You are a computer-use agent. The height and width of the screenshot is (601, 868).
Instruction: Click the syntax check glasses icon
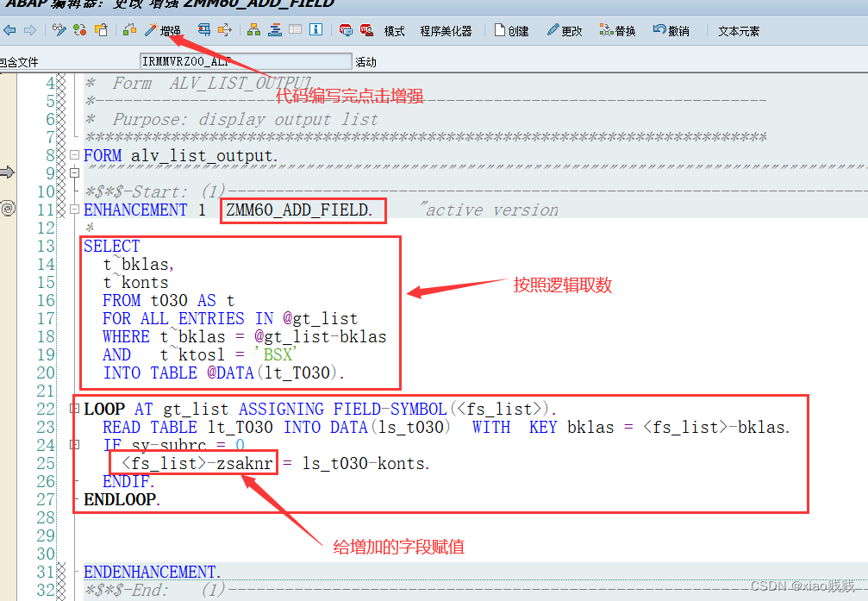[x=59, y=30]
